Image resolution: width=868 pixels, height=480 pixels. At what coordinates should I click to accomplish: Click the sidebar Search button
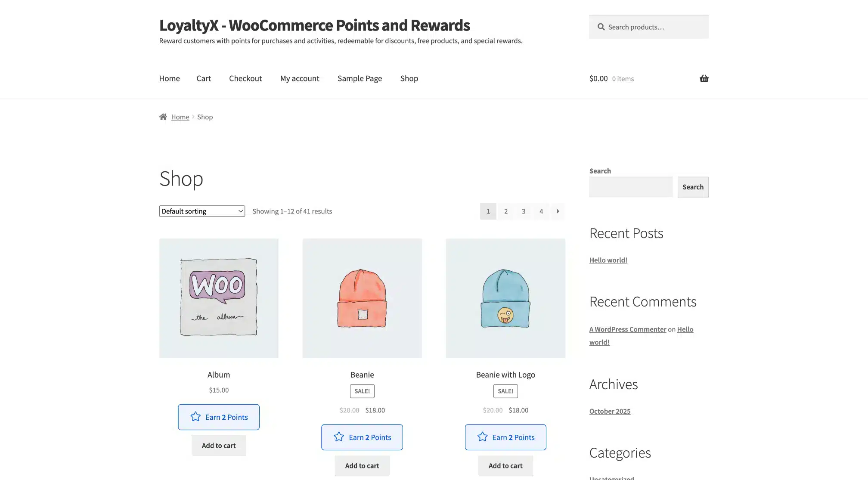(x=693, y=187)
